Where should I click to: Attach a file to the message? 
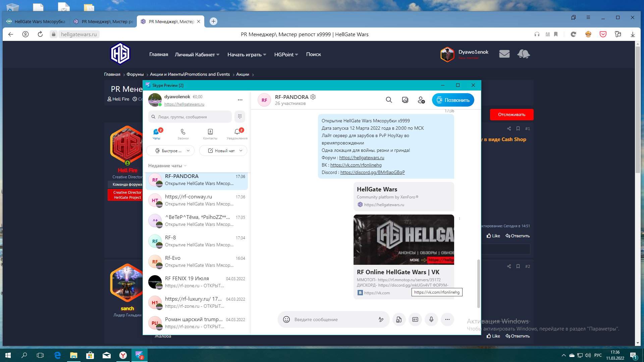[399, 319]
